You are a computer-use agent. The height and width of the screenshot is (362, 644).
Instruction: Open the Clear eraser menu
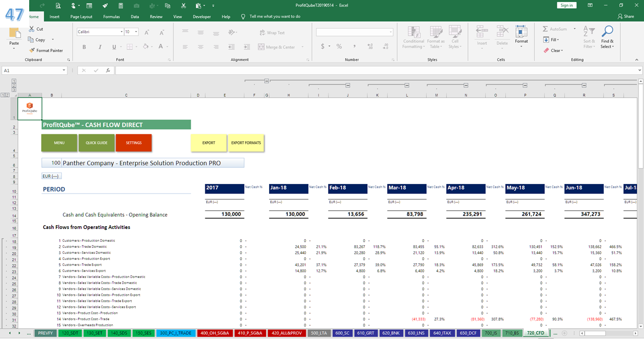coord(553,50)
